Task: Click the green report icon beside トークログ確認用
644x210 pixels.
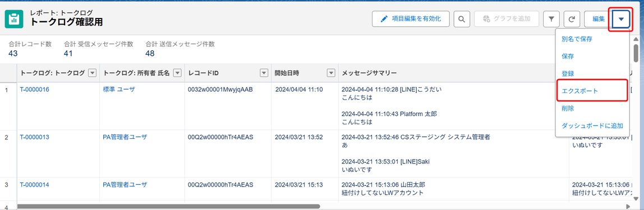Action: [x=14, y=19]
